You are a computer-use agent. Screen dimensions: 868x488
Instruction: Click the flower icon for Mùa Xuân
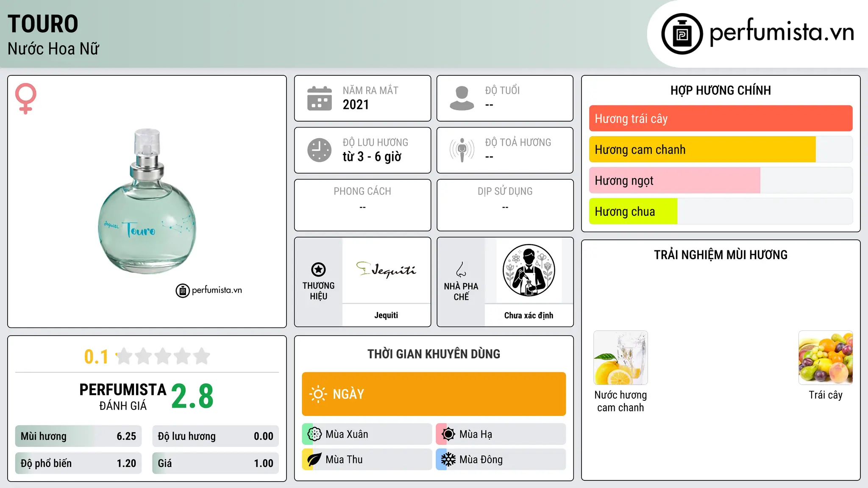[x=314, y=434]
